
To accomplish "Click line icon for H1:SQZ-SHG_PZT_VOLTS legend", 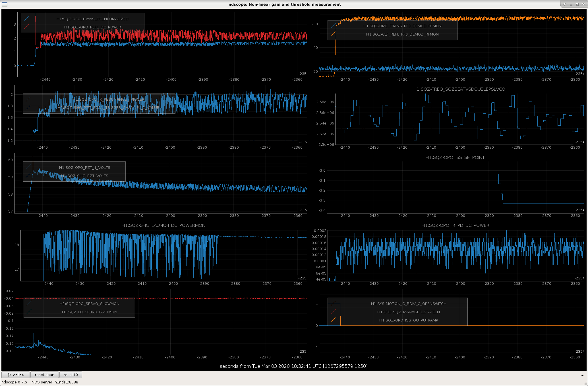I will (28, 176).
